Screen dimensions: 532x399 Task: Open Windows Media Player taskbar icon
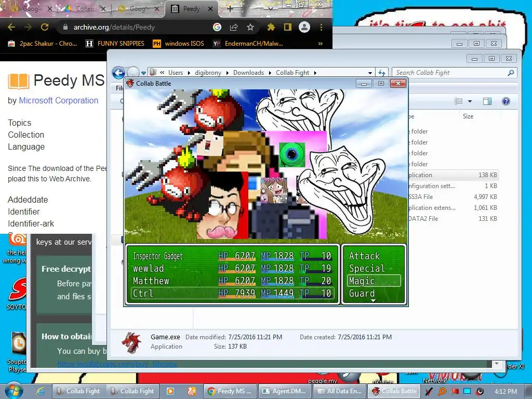pyautogui.click(x=170, y=391)
